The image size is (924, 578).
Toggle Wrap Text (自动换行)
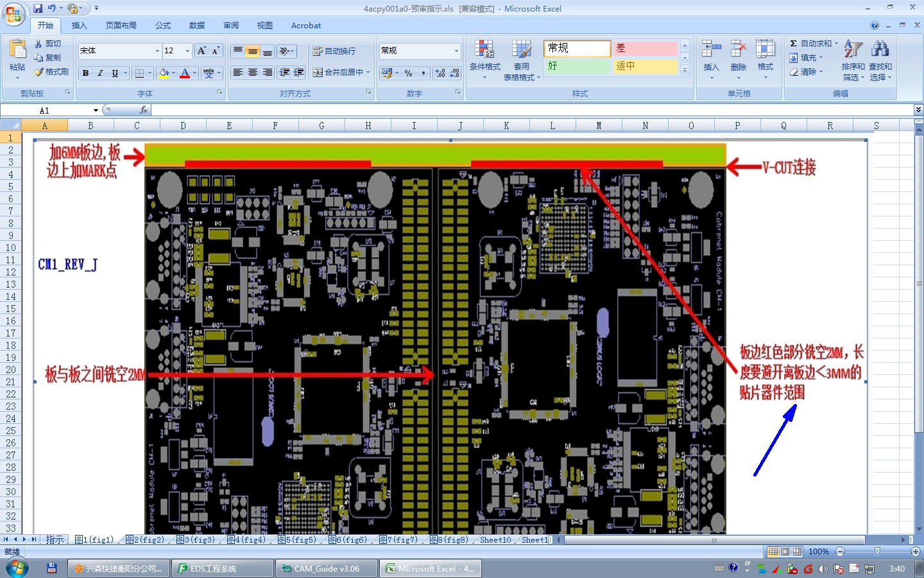point(334,51)
